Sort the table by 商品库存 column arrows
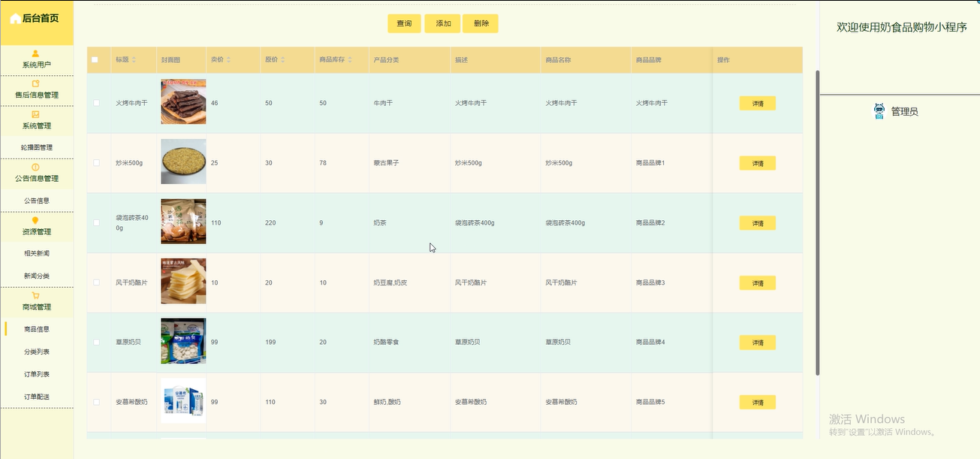Image resolution: width=980 pixels, height=459 pixels. 351,59
